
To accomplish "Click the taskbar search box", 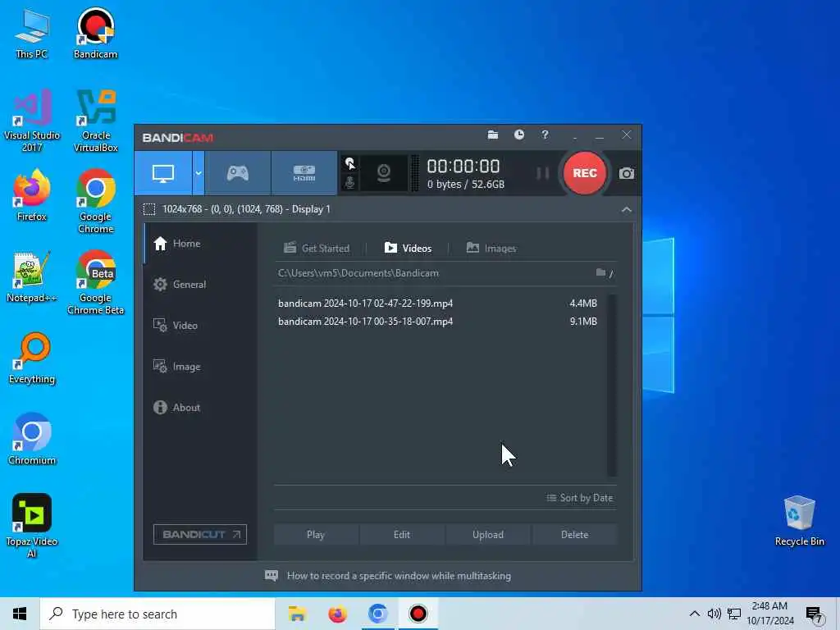I will [157, 614].
